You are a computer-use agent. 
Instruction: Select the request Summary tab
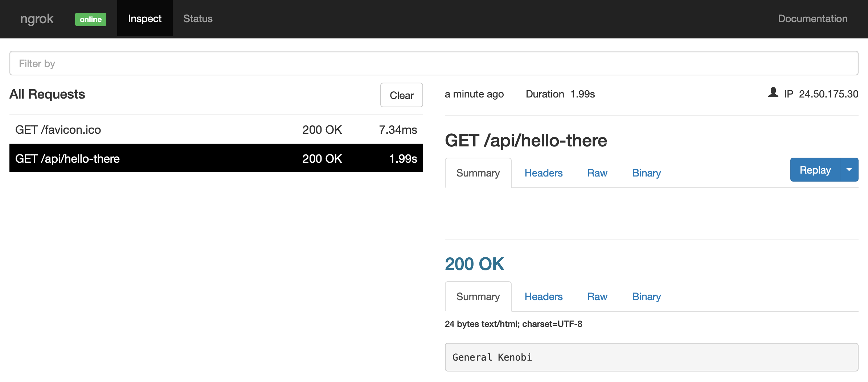(478, 173)
